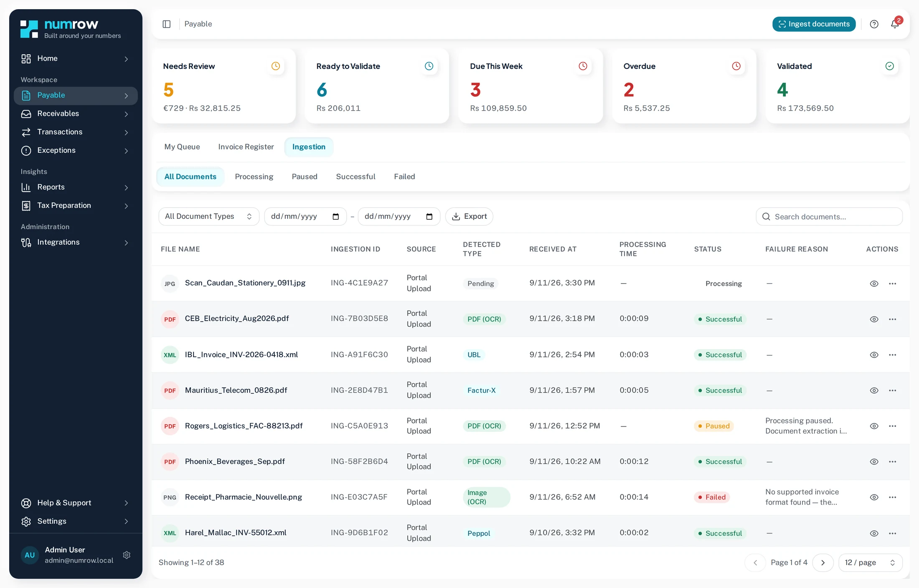Open actions menu for Receipt_Pharmacie_Nouvelle.png

coord(893,497)
